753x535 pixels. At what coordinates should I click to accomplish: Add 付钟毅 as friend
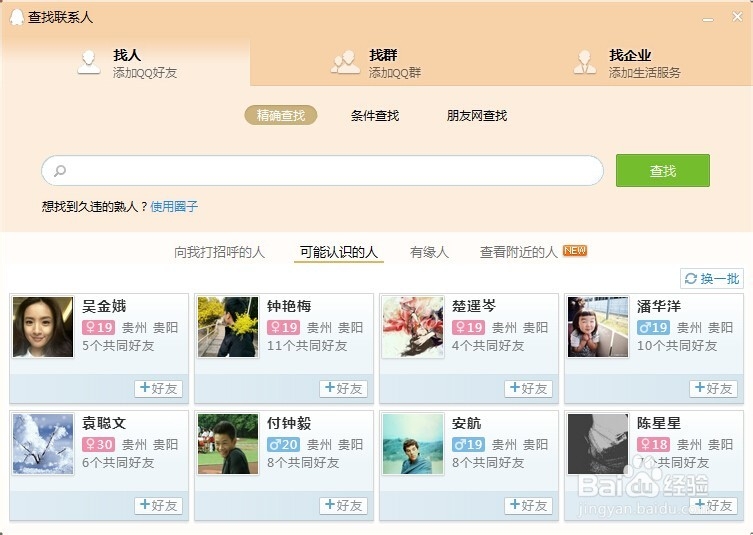click(x=343, y=506)
